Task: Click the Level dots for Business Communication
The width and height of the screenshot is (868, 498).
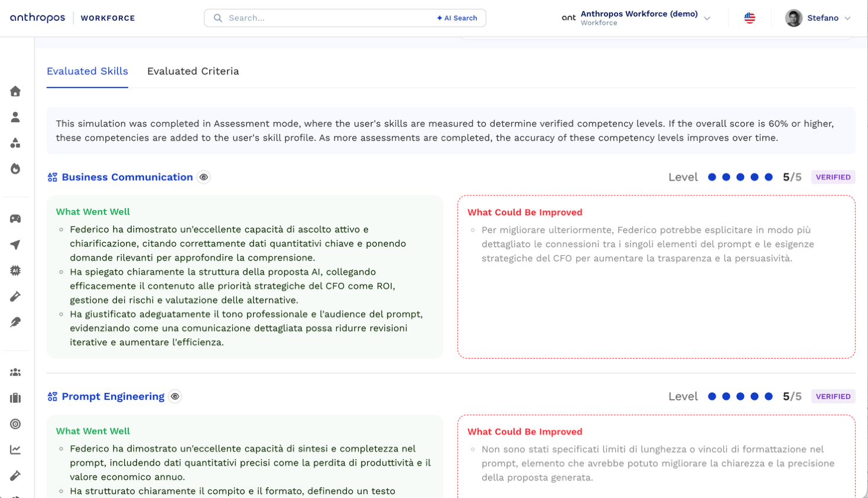Action: 740,177
